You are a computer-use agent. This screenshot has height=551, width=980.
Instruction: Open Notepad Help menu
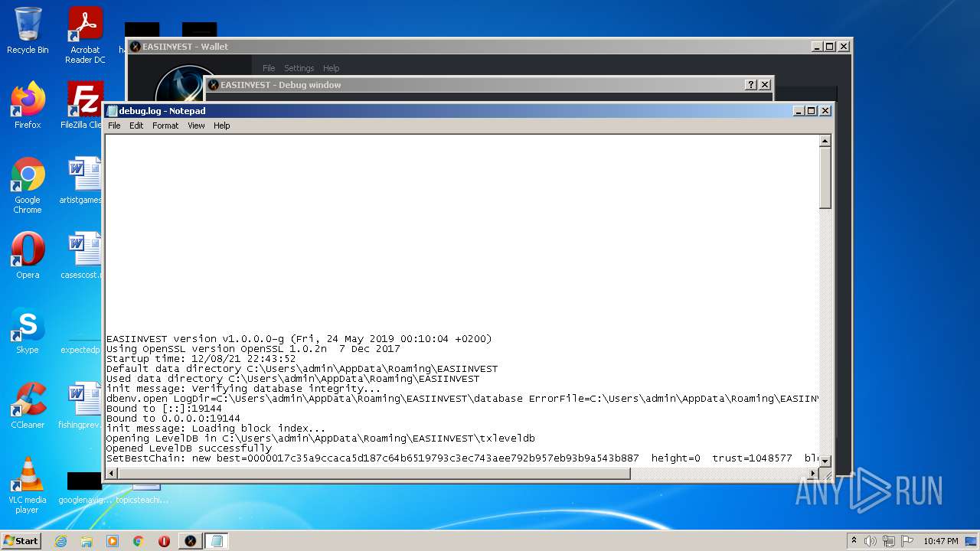222,126
